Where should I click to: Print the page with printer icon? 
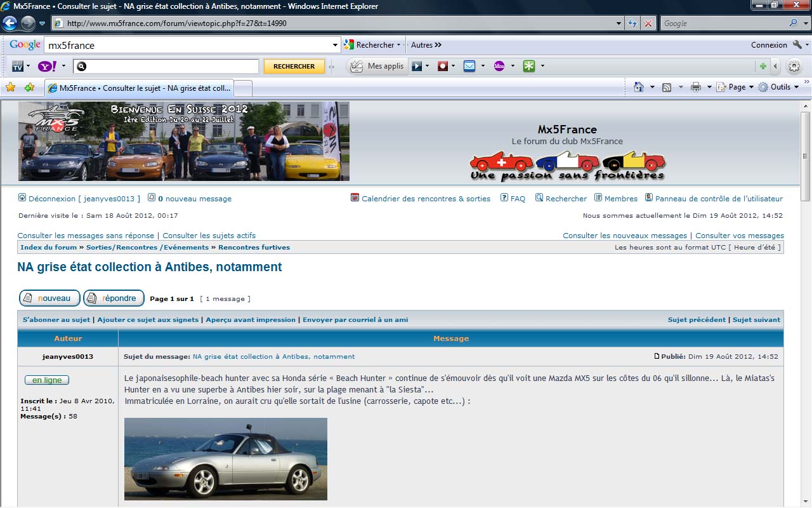(696, 87)
